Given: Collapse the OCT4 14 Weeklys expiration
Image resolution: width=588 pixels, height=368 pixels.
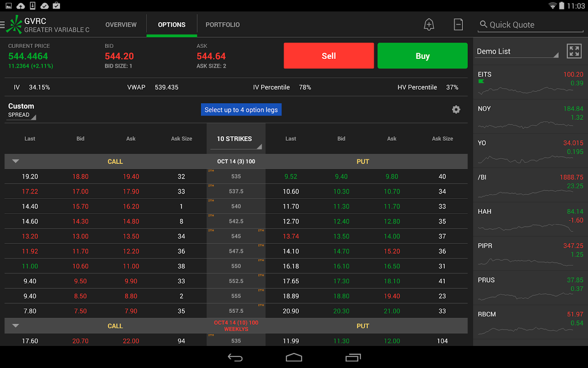Looking at the screenshot, I should point(16,326).
